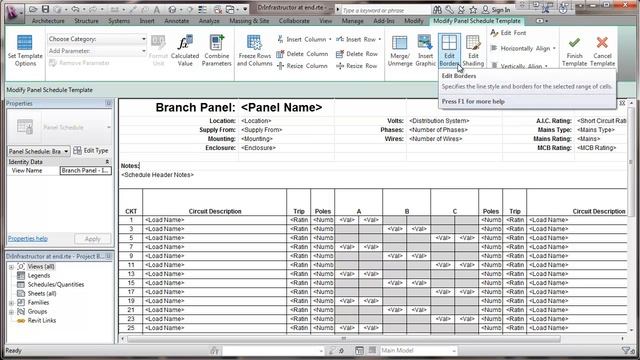
Task: Close the Properties palette
Action: coord(109,104)
